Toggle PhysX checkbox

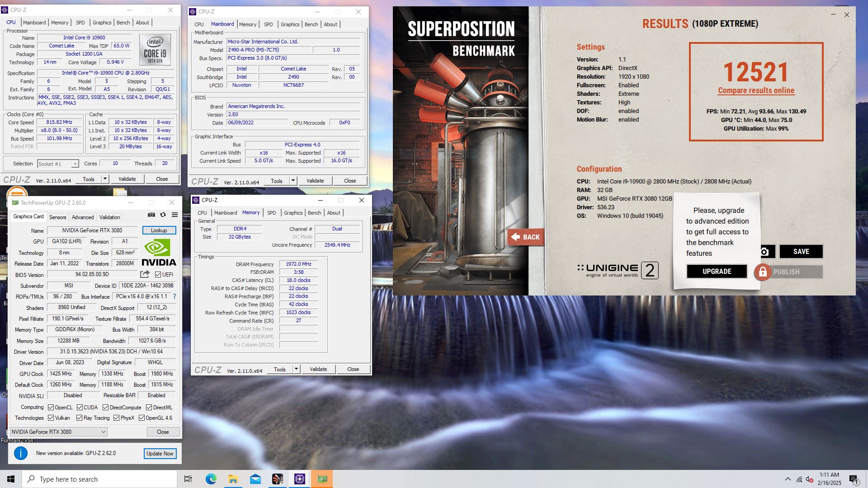(x=116, y=418)
